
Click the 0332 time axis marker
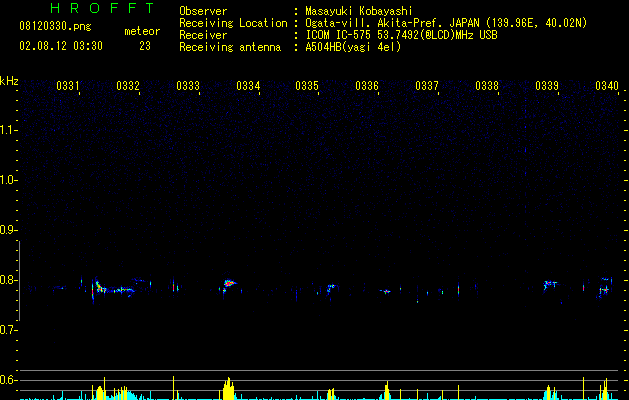click(128, 86)
